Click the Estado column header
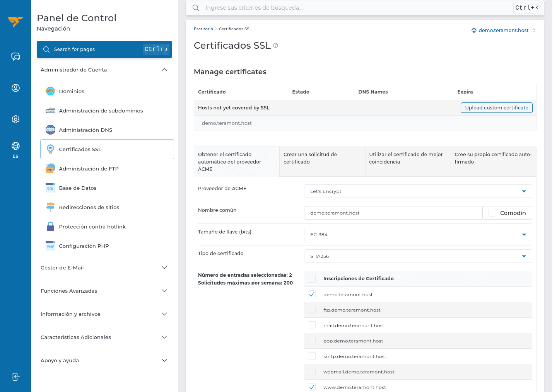Image resolution: width=557 pixels, height=392 pixels. click(301, 92)
